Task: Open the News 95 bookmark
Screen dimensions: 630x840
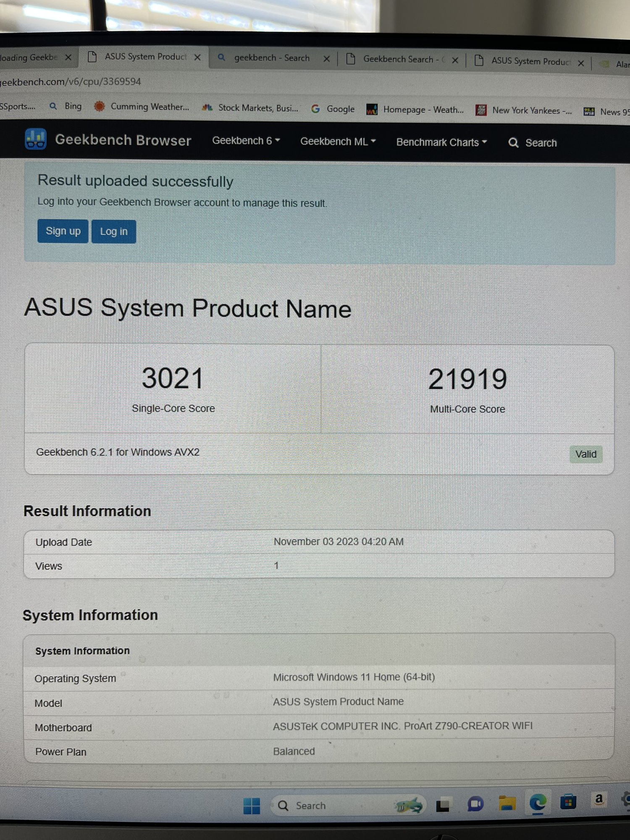Action: coord(606,112)
